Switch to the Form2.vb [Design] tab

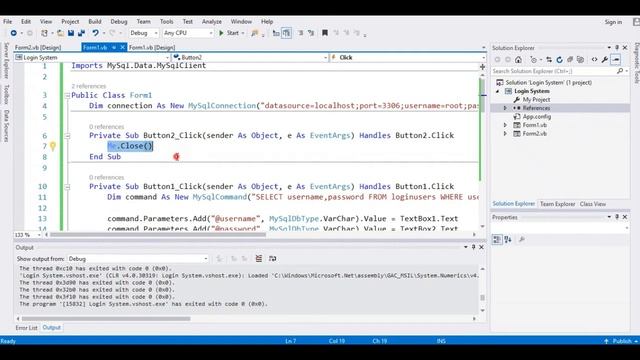point(38,48)
